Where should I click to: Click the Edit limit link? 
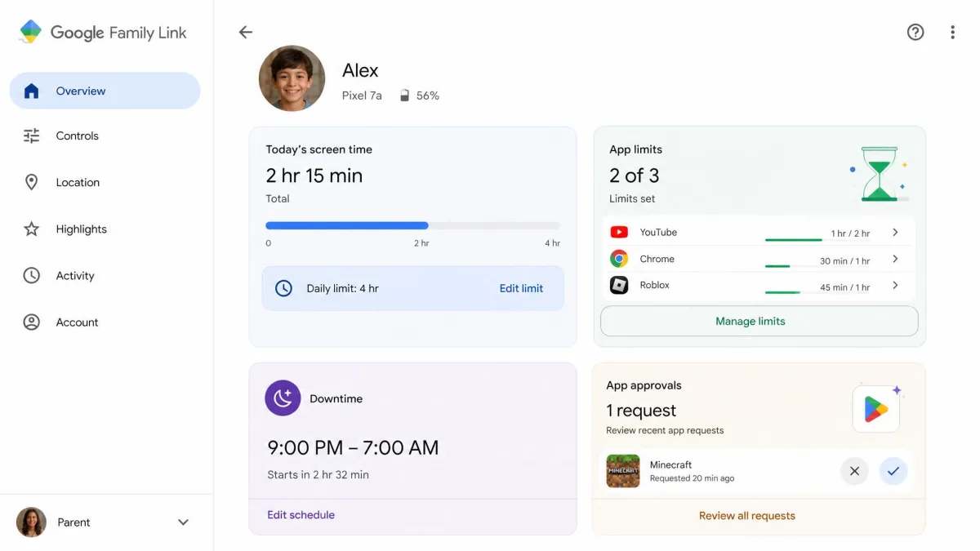pyautogui.click(x=521, y=288)
